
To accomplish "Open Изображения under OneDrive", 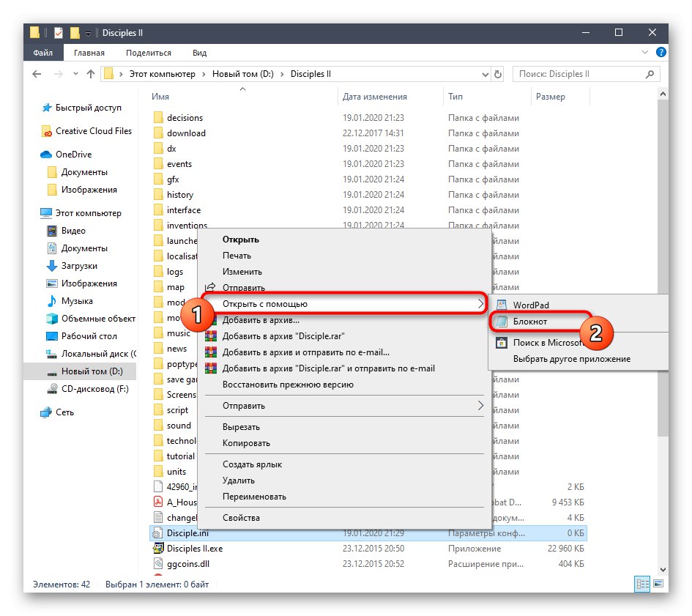I will coord(83,190).
